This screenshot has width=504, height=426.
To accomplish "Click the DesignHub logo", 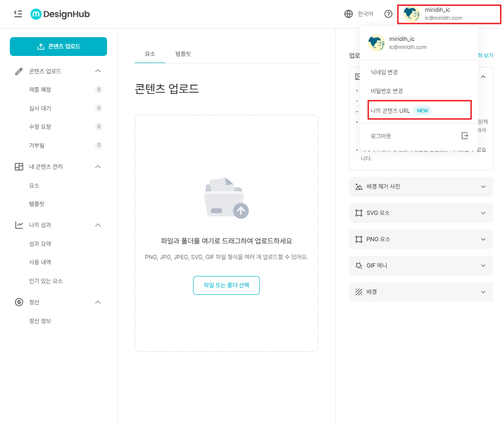I will click(60, 14).
